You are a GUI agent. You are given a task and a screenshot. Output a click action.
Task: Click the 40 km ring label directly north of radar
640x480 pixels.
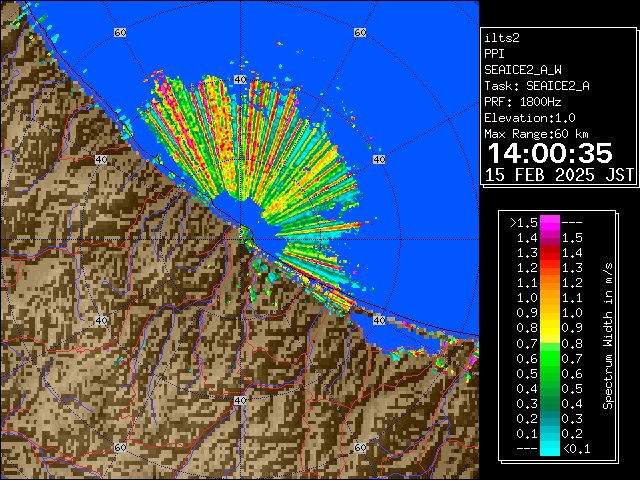[x=240, y=80]
